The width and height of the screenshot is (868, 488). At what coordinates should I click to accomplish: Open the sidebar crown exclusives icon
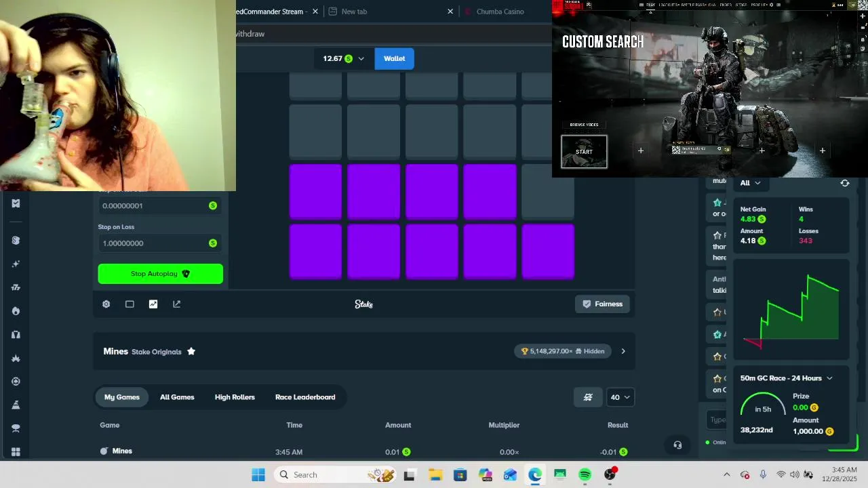[16, 358]
